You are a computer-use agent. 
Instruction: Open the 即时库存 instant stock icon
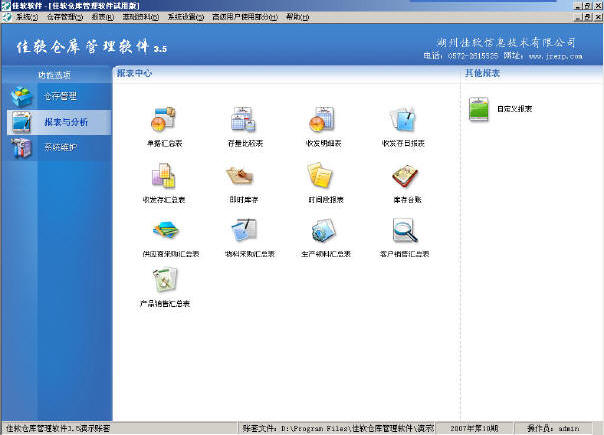[x=240, y=176]
